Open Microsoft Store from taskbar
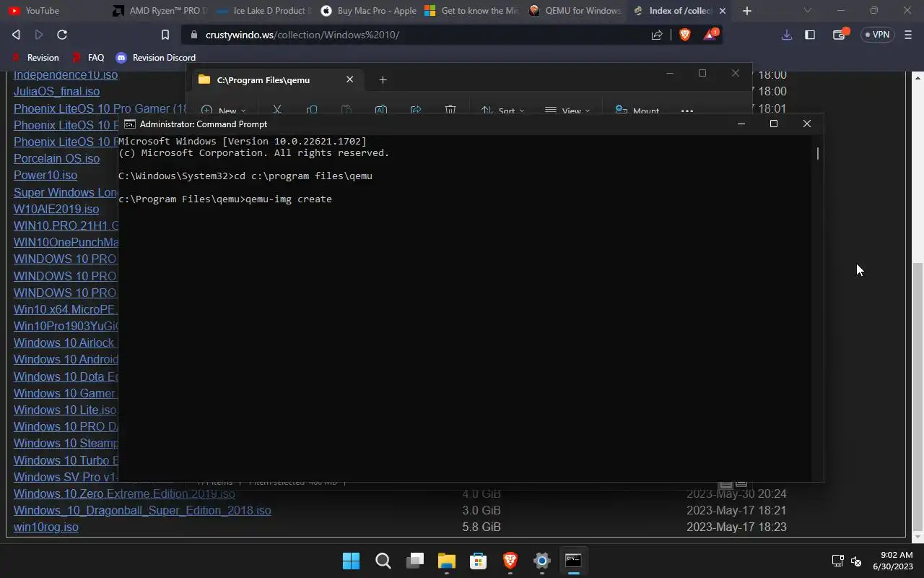Screen dimensions: 924x578 479,561
